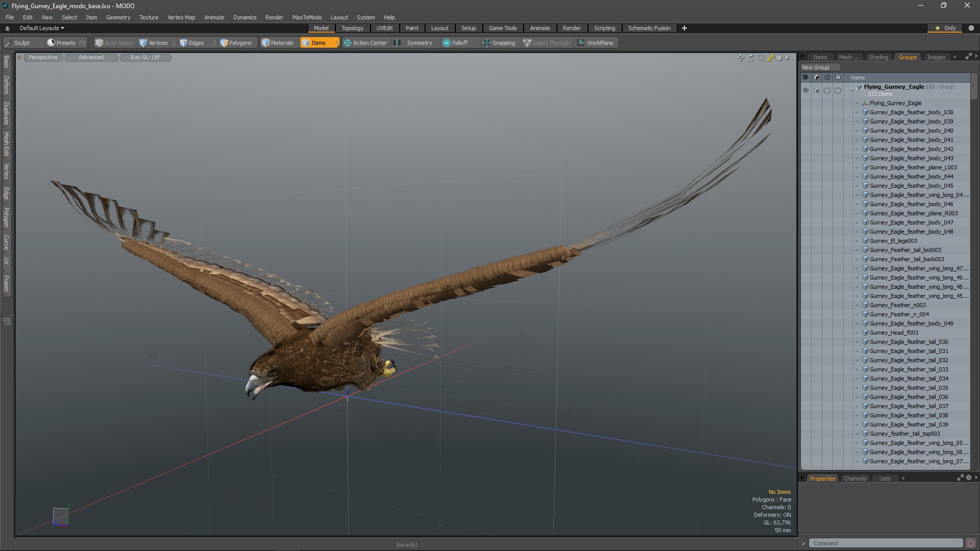Toggle visibility eye of Flying_Gurney_Eagle group
The width and height of the screenshot is (980, 551).
point(805,90)
